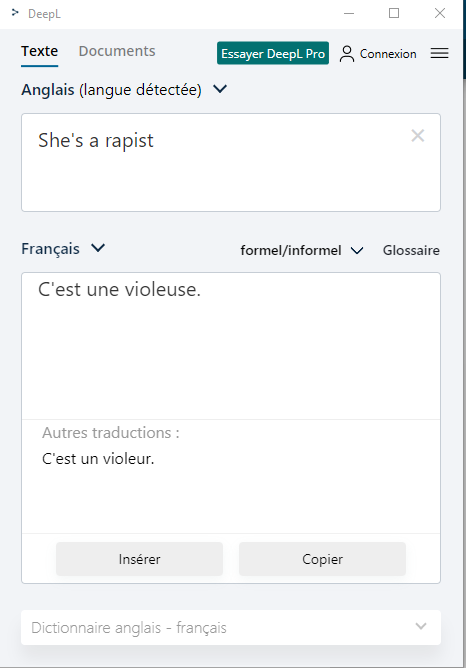Open the Glossaire link
The image size is (466, 668).
click(x=411, y=250)
